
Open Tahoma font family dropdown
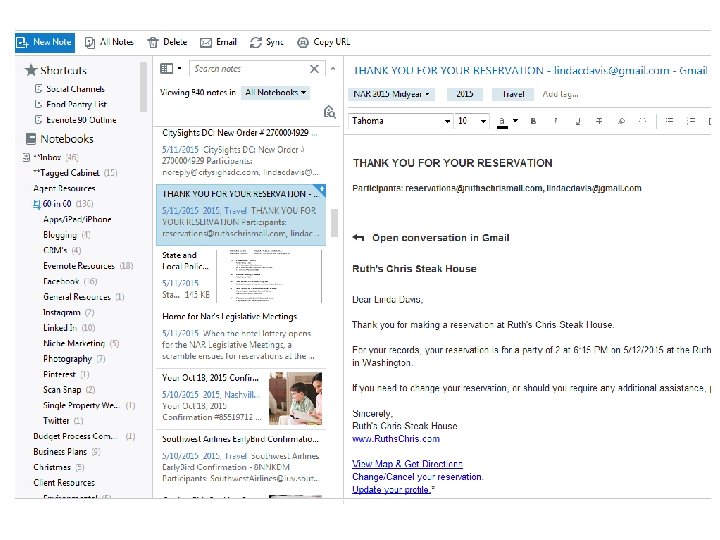pyautogui.click(x=400, y=121)
